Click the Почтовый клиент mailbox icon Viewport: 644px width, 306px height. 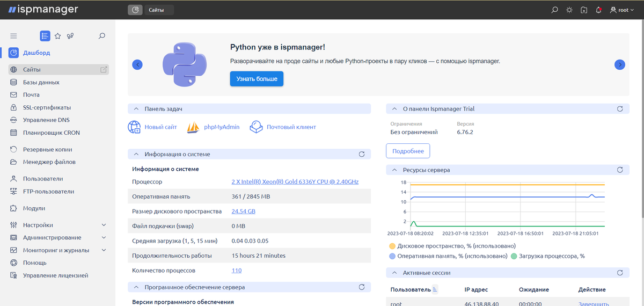pos(257,127)
